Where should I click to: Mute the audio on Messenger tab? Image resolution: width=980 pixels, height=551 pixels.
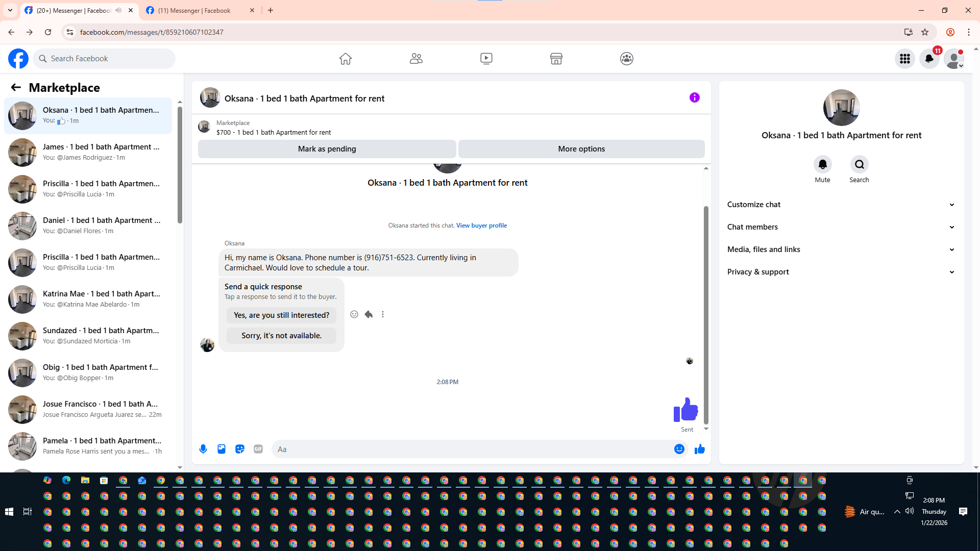point(118,10)
